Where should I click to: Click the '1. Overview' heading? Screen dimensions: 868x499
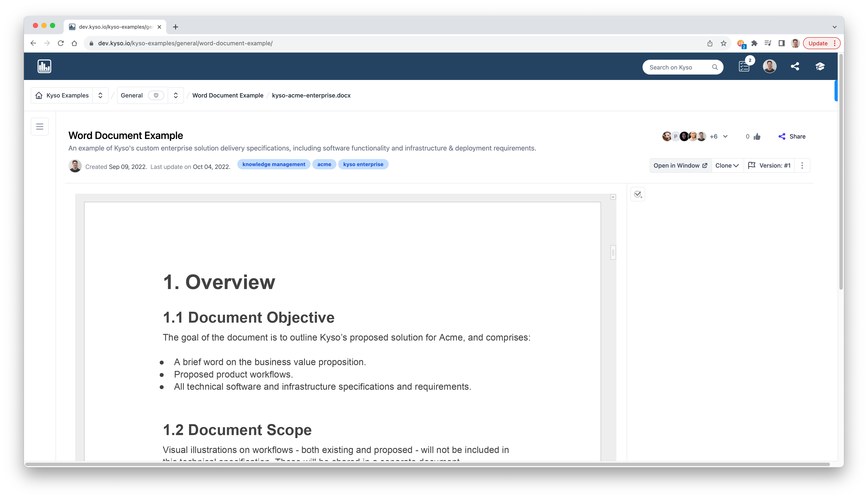coord(219,282)
